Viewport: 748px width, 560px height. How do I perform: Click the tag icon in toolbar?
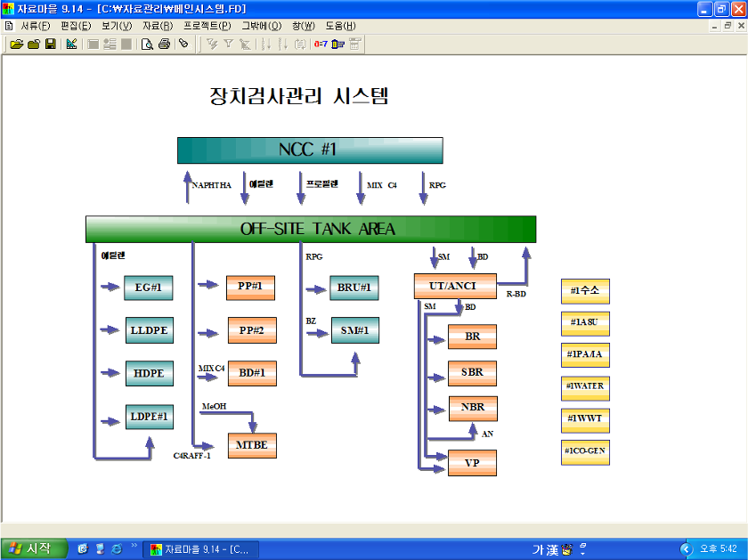coord(183,44)
